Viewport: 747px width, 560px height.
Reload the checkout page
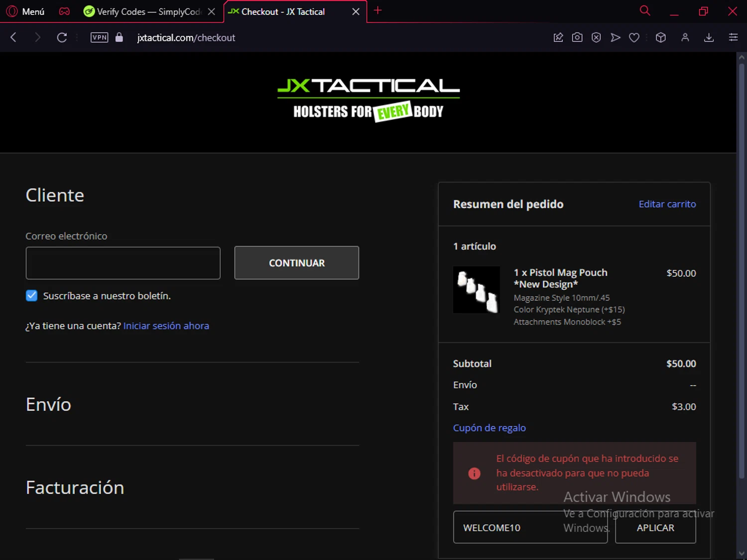coord(62,37)
